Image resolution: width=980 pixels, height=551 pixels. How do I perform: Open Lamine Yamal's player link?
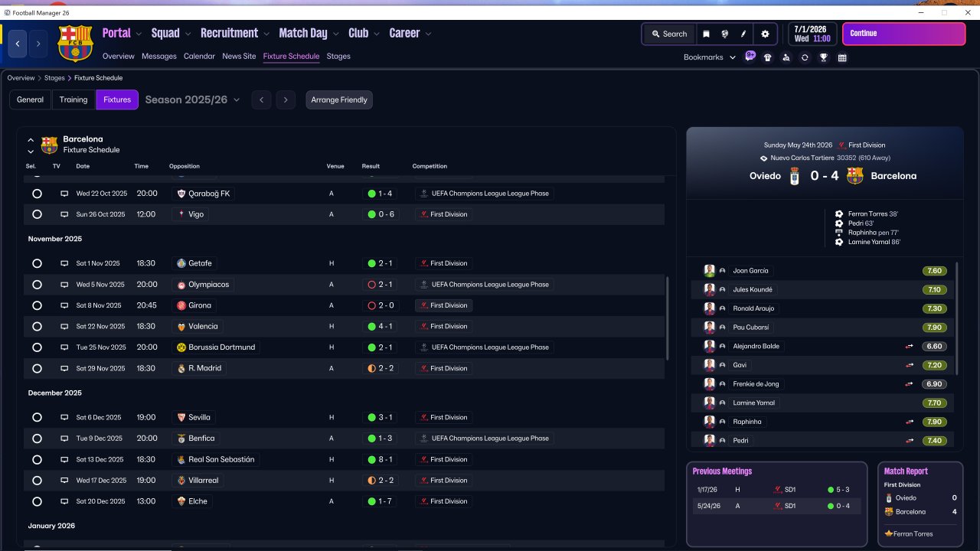754,403
